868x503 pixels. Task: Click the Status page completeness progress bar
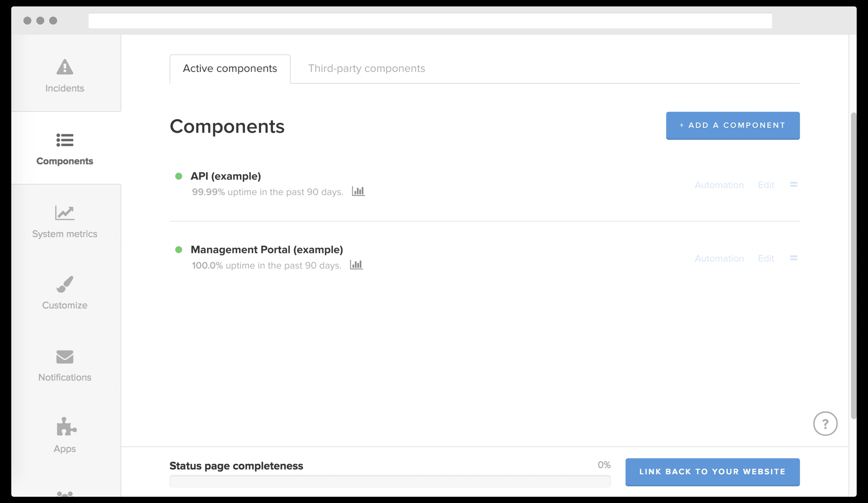tap(390, 481)
